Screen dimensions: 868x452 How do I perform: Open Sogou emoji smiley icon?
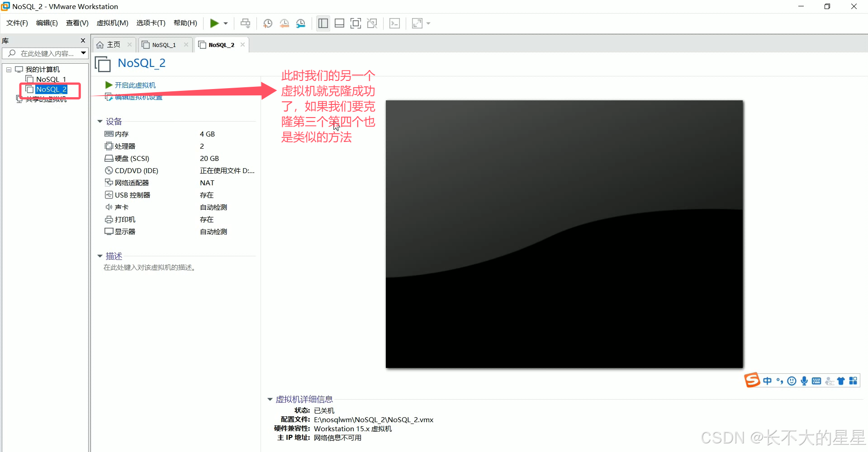coord(792,381)
